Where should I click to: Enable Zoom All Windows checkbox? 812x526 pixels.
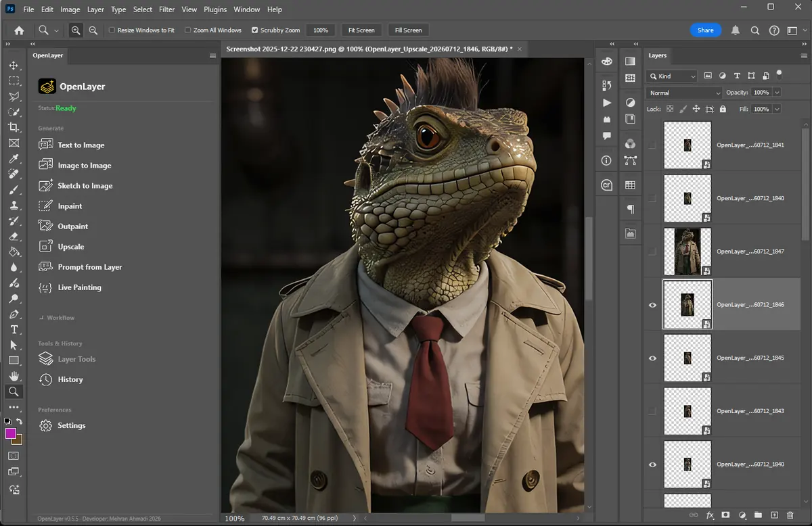[188, 30]
